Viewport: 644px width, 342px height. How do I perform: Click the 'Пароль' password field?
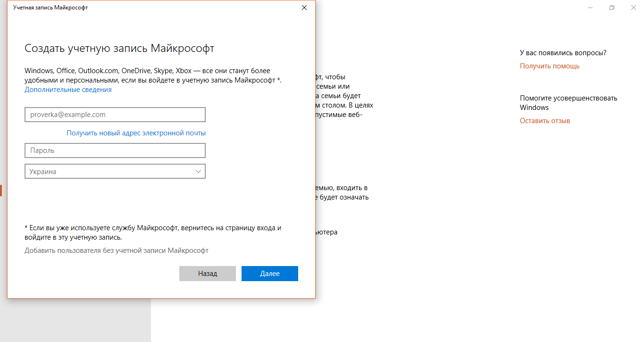pos(115,150)
